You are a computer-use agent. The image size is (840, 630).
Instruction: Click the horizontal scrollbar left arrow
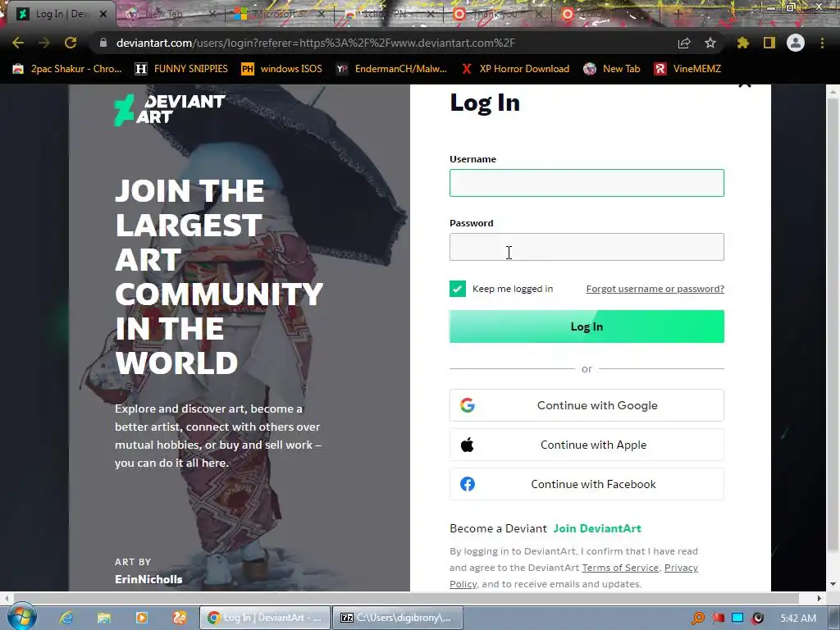(6, 598)
